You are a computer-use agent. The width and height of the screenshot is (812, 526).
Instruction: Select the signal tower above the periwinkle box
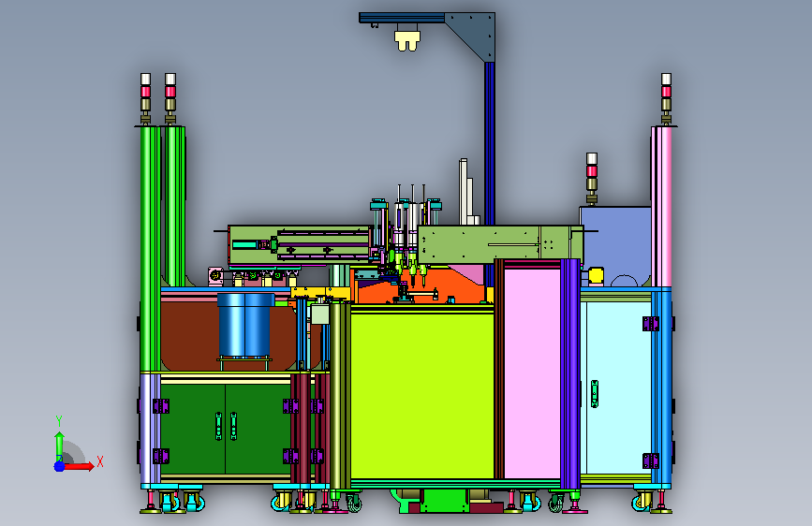click(x=591, y=178)
